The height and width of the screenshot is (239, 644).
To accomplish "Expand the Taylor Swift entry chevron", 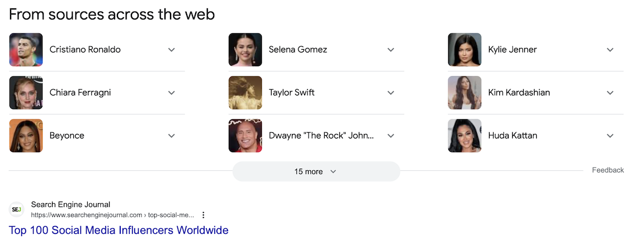I will [x=391, y=93].
